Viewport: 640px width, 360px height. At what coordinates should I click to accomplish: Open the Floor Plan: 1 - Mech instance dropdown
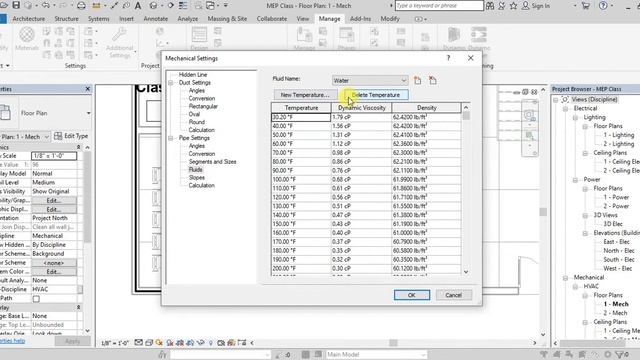point(25,136)
